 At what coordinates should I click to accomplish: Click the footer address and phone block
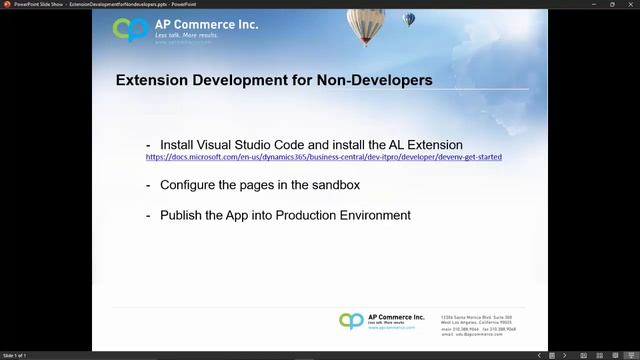[478, 326]
